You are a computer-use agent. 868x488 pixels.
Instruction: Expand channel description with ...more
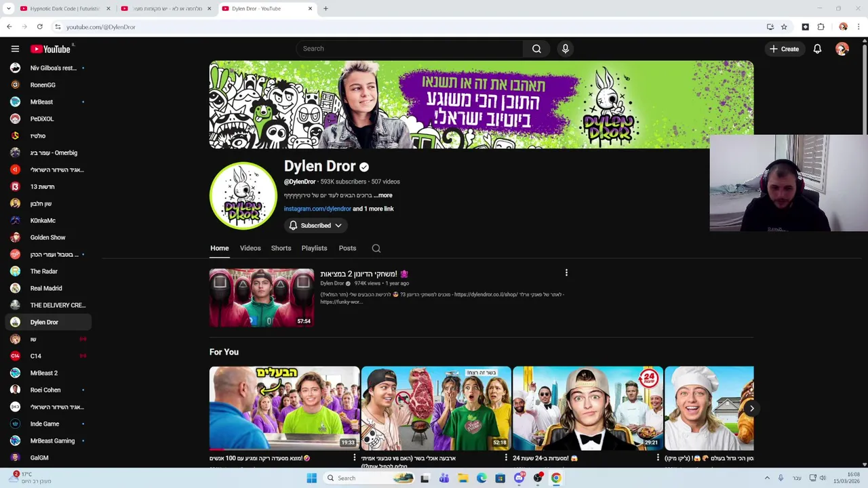[x=382, y=195]
